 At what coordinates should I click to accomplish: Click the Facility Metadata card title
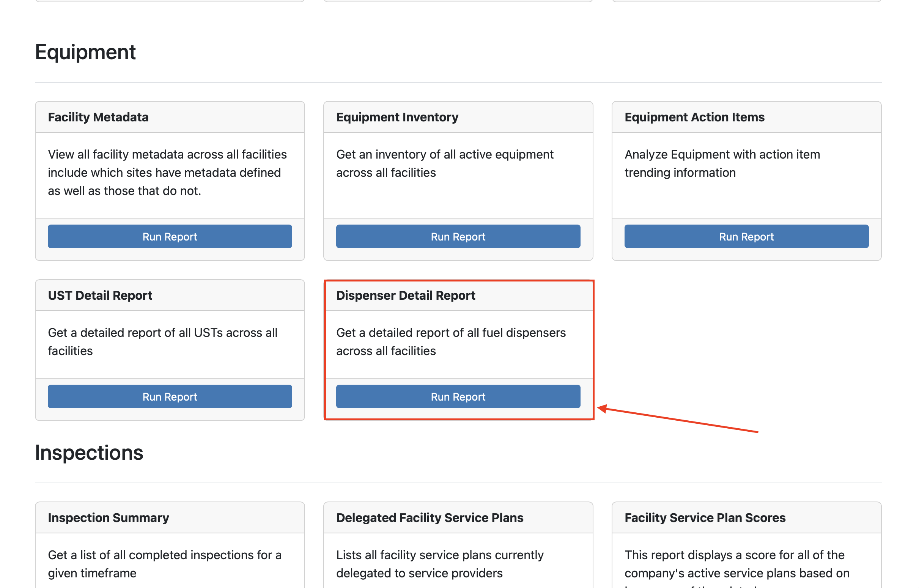click(x=98, y=117)
